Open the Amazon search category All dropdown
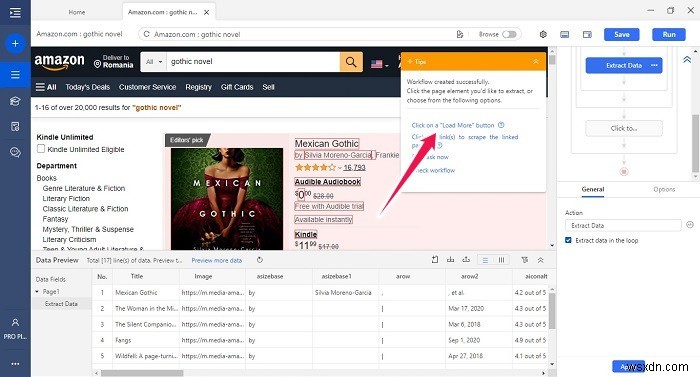 pos(154,62)
